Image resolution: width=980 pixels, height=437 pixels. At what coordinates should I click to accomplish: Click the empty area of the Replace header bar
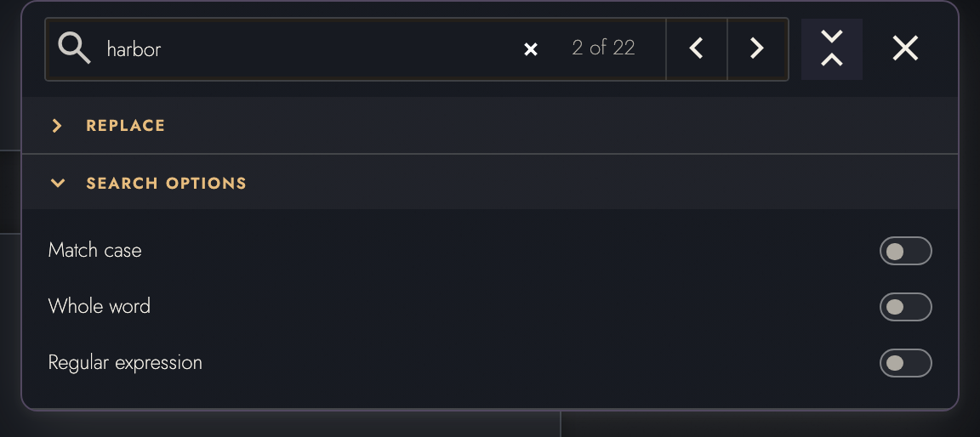pos(562,126)
